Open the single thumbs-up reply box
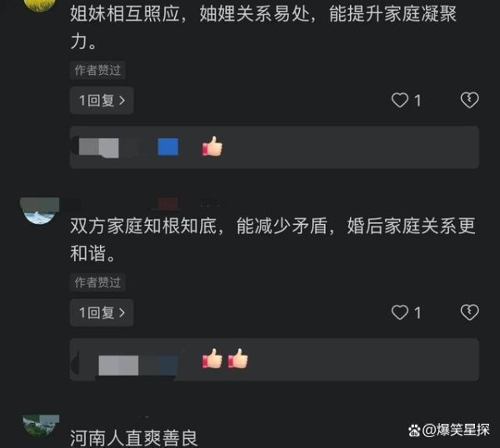The image size is (500, 448). [x=274, y=147]
